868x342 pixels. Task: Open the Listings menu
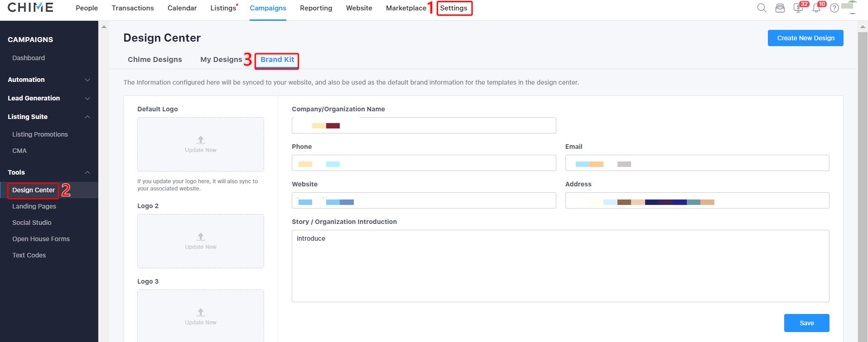223,8
